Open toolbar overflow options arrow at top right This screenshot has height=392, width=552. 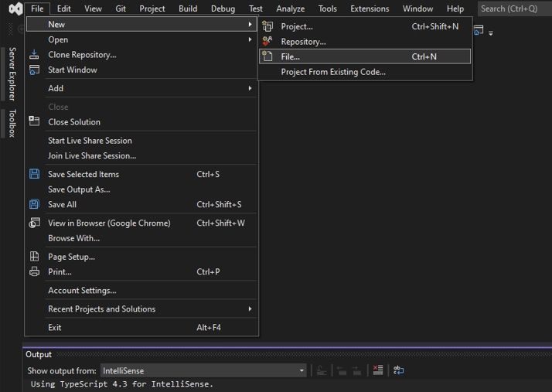coord(491,33)
